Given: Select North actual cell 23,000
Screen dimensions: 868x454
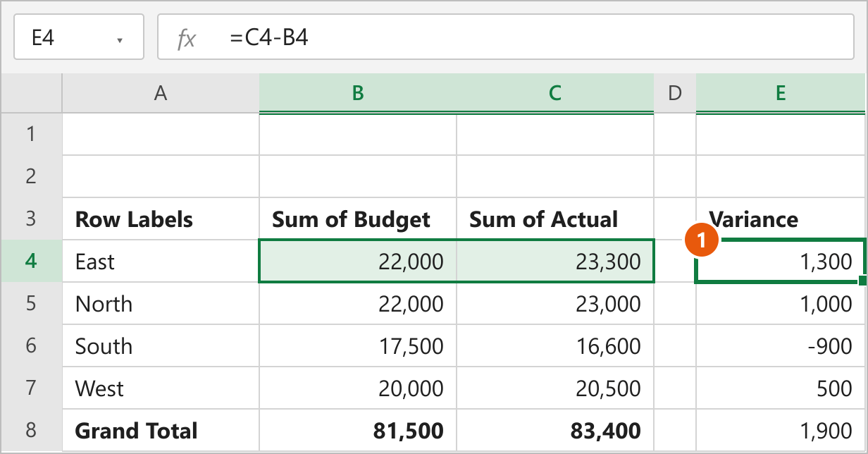Looking at the screenshot, I should coord(555,303).
